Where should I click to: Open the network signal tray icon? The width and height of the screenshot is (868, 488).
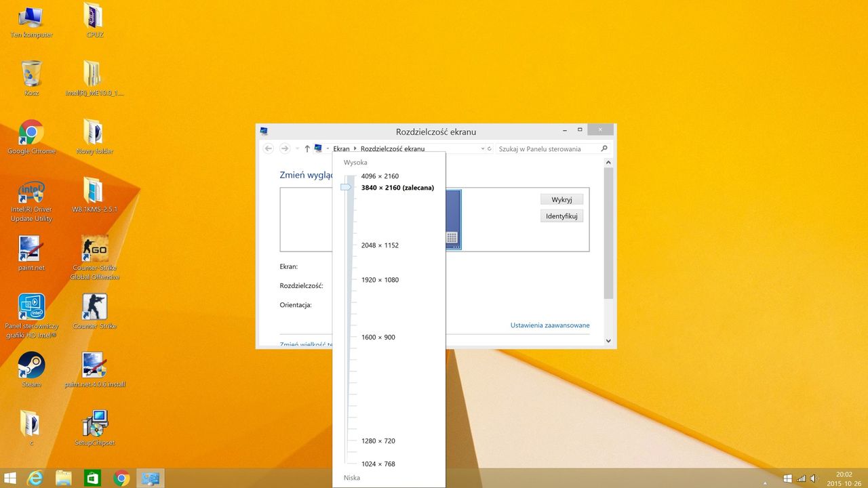click(x=801, y=479)
